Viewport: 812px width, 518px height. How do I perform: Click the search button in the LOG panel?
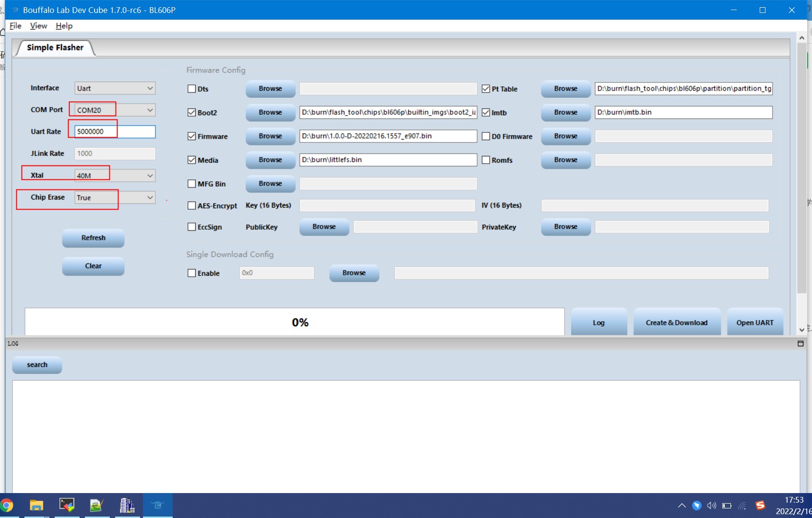pos(37,365)
